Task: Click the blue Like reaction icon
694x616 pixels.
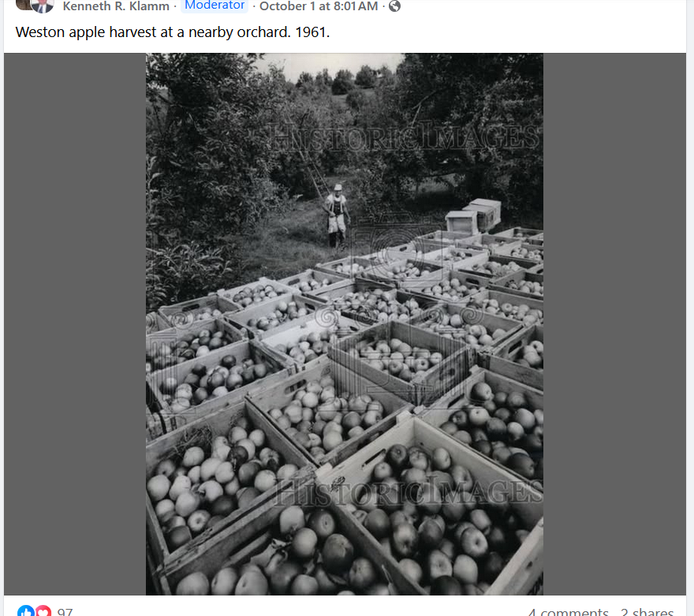Action: 26,610
